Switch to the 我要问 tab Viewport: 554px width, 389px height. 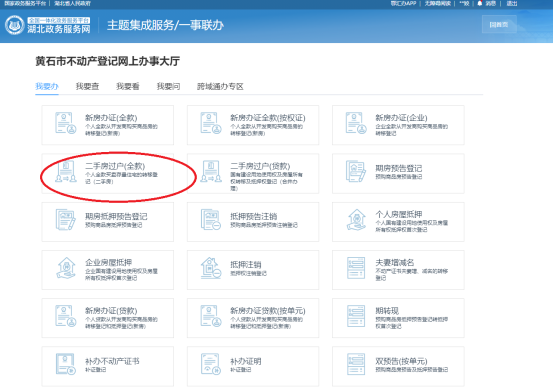(x=169, y=86)
